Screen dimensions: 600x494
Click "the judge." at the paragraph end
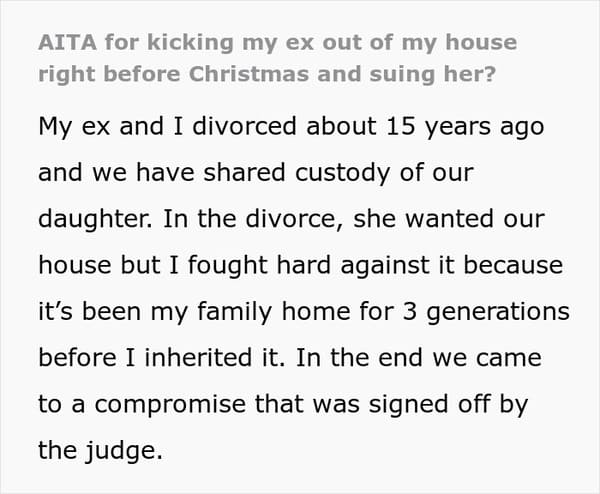click(x=101, y=450)
